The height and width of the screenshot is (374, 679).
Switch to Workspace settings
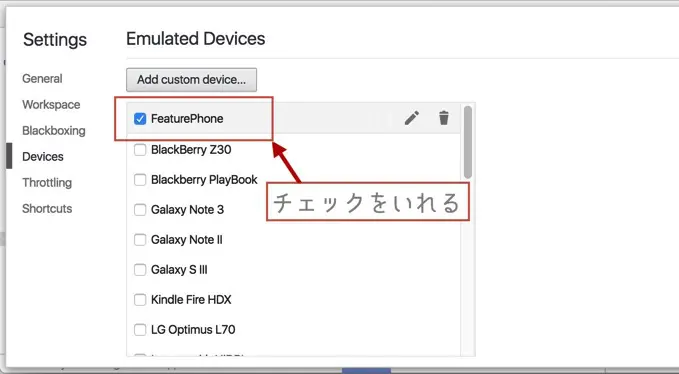pos(51,105)
